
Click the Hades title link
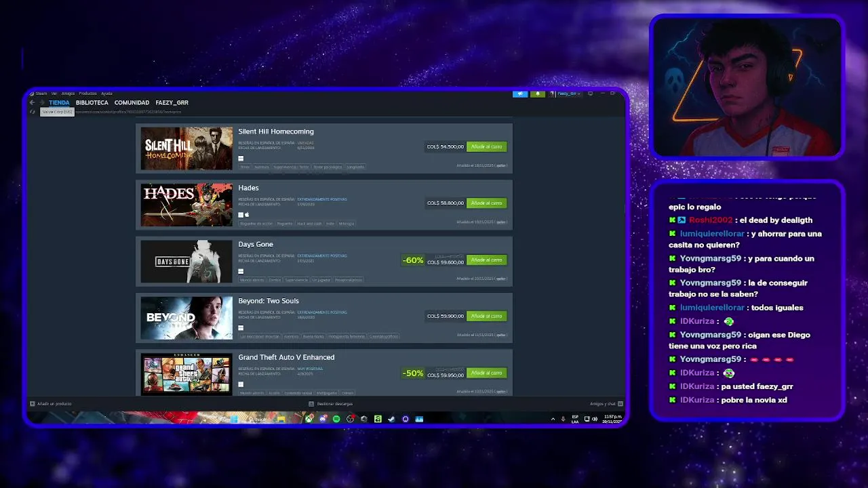pos(248,188)
